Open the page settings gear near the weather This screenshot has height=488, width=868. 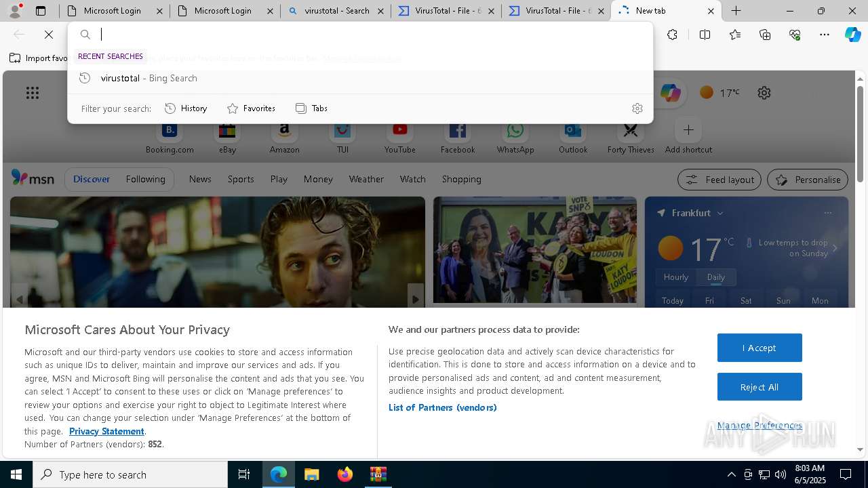[x=764, y=93]
